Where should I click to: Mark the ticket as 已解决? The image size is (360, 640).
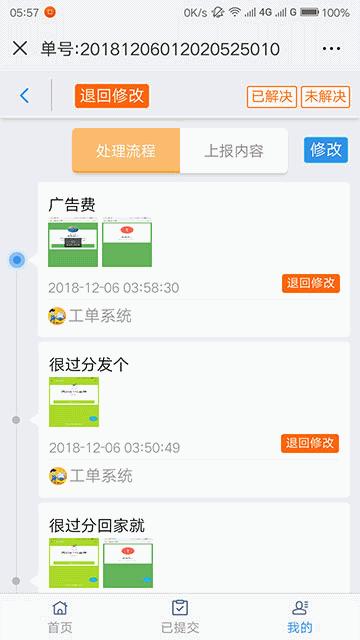click(x=272, y=97)
